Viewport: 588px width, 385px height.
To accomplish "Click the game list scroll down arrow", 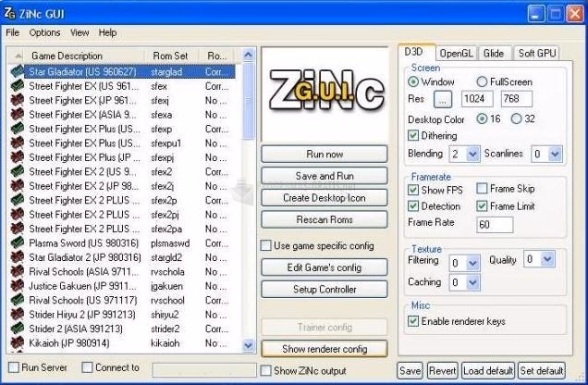I will pyautogui.click(x=248, y=345).
